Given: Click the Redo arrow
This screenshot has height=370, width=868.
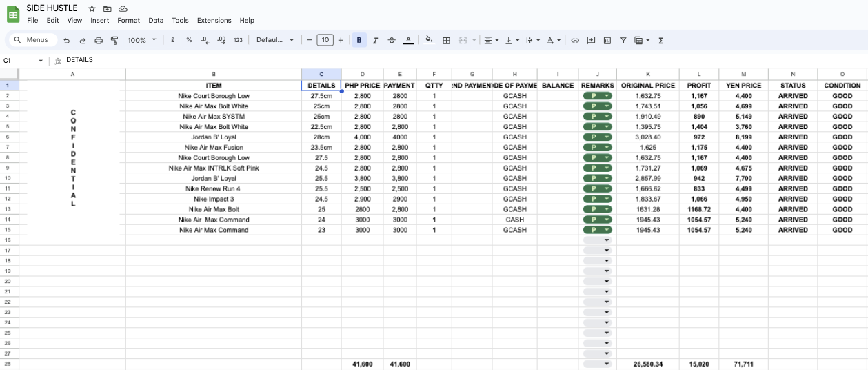Looking at the screenshot, I should coord(83,41).
